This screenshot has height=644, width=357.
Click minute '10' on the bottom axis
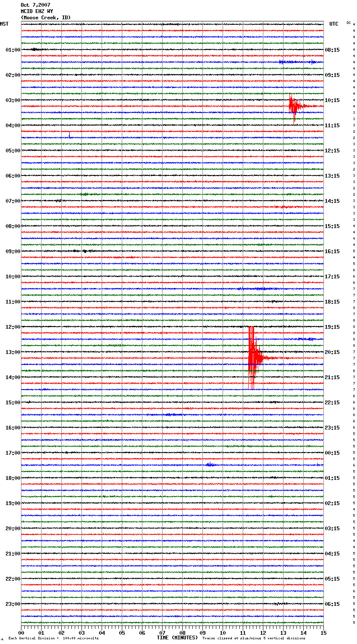click(223, 633)
